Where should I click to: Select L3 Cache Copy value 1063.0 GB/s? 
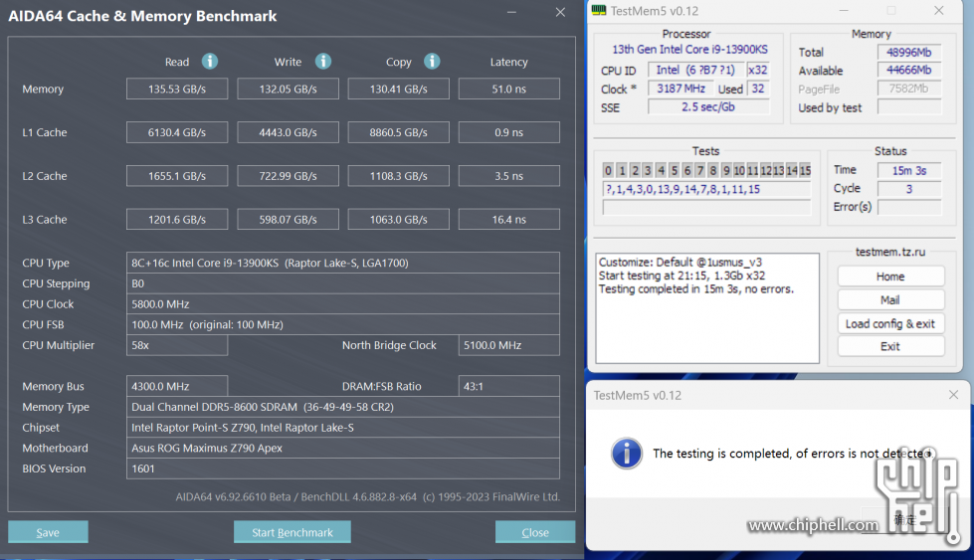click(x=398, y=219)
